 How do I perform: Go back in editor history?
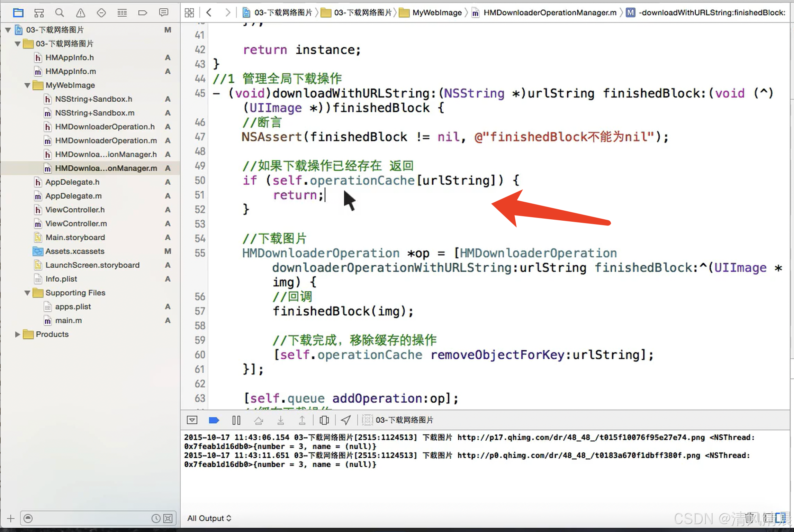(x=209, y=13)
